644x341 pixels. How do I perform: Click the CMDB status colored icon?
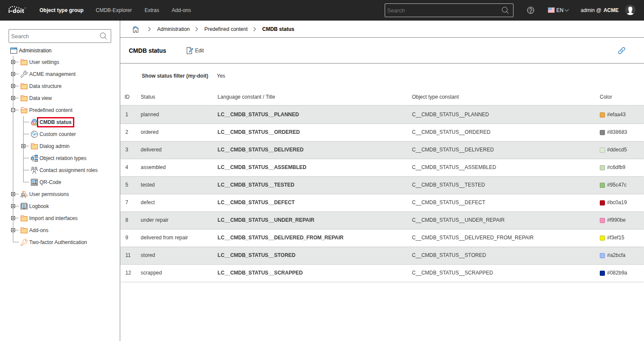(34, 122)
